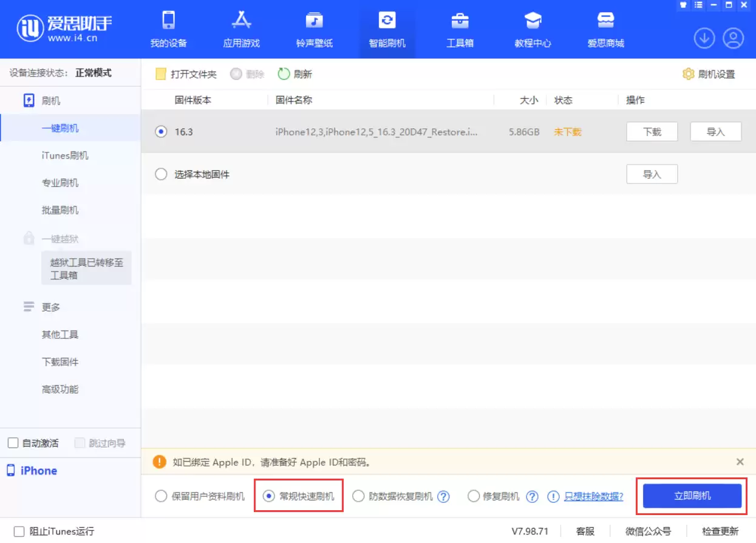Click 微信公众号 in status bar
This screenshot has height=543, width=756.
click(649, 531)
